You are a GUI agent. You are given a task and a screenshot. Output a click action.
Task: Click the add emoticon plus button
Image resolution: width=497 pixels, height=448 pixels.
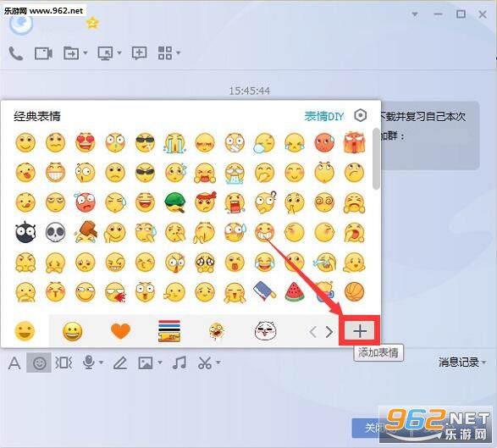(x=360, y=331)
